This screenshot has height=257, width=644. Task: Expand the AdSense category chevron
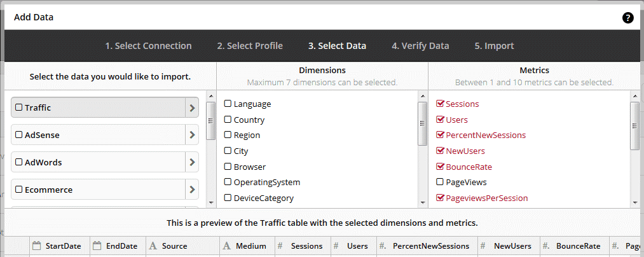pos(192,134)
